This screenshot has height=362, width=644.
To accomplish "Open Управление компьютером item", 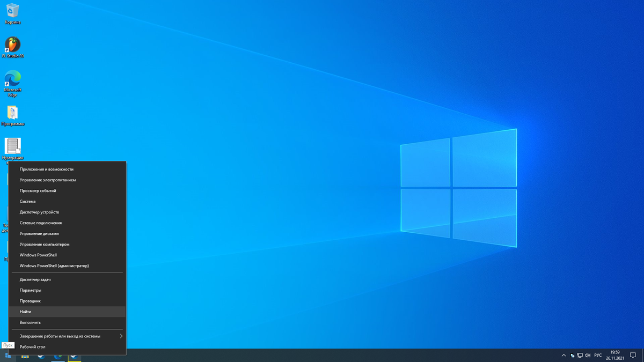I will click(68, 245).
